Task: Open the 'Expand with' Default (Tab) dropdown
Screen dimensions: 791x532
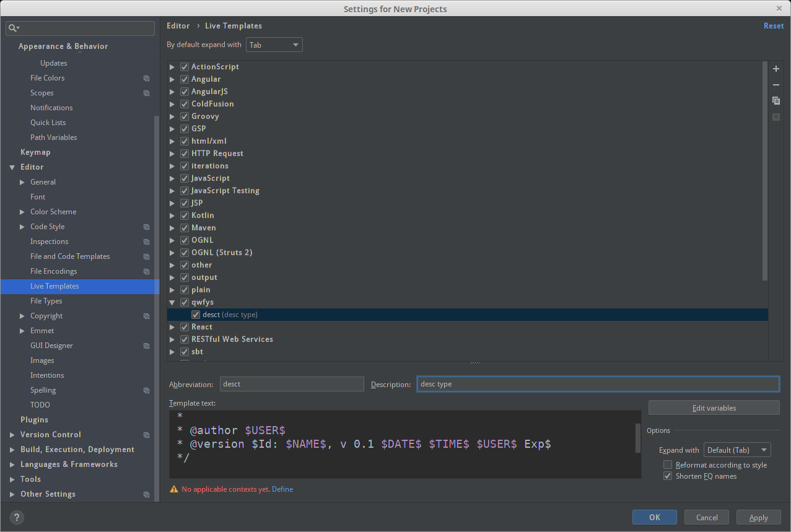Action: 737,450
